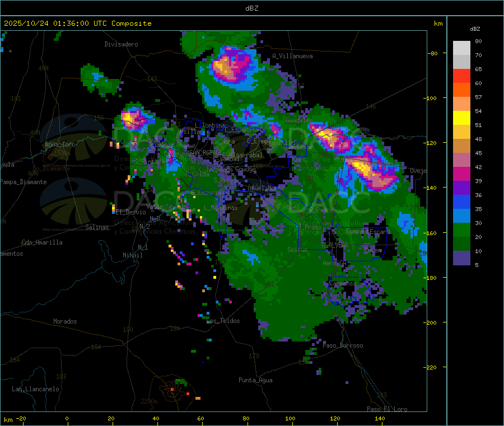Click the Lag.Llancanelo map label
The image size is (504, 426).
pos(36,389)
